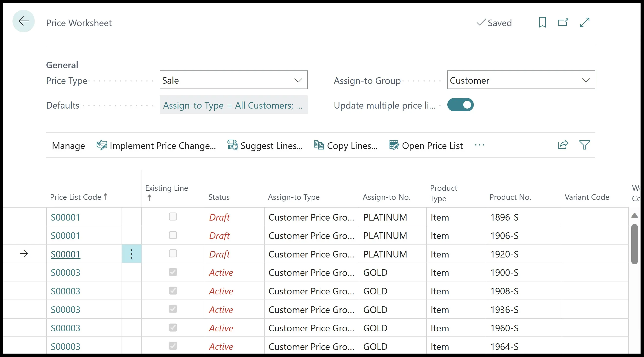Toggle Existing Line checkbox for 1908-S
The width and height of the screenshot is (644, 357).
pos(173,291)
